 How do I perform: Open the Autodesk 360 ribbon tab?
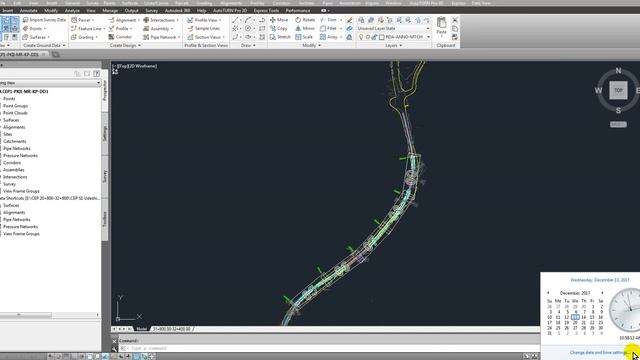coord(177,11)
